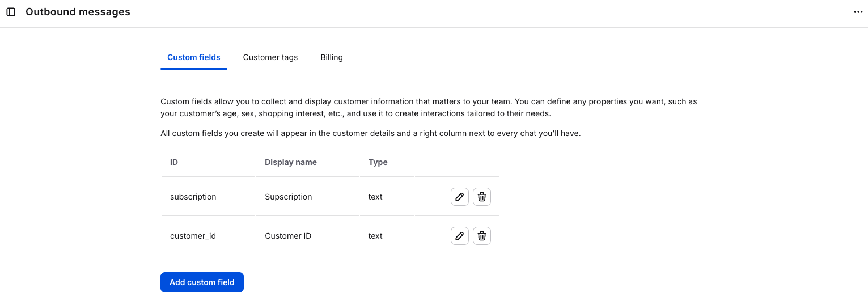Click the Type column header
Image resolution: width=868 pixels, height=301 pixels.
(x=378, y=162)
